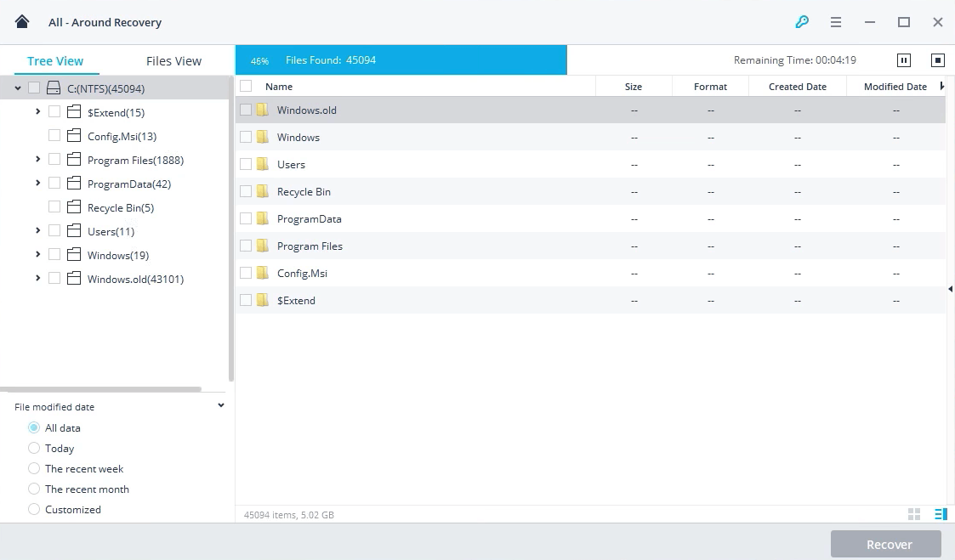Collapse the C:(NTFS) drive node
The height and width of the screenshot is (560, 955).
coord(18,88)
